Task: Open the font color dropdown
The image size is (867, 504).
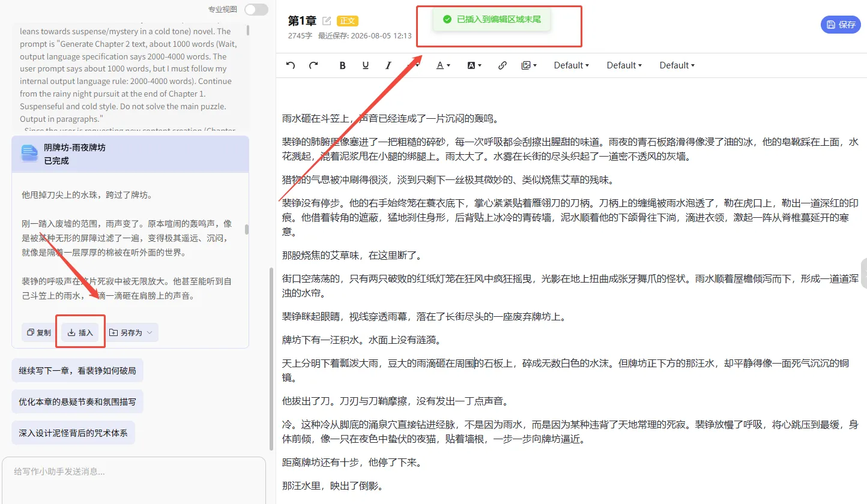Action: 443,65
